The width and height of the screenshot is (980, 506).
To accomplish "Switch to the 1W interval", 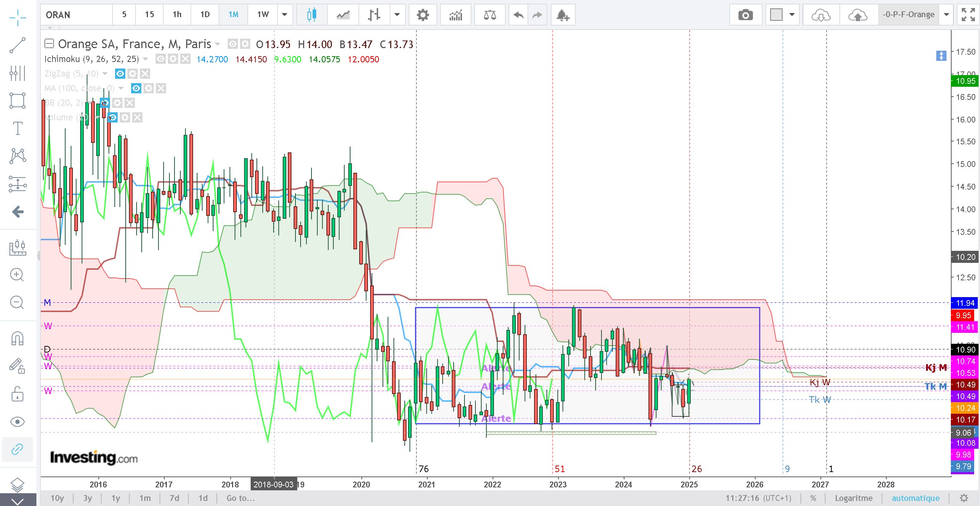I will (x=263, y=15).
